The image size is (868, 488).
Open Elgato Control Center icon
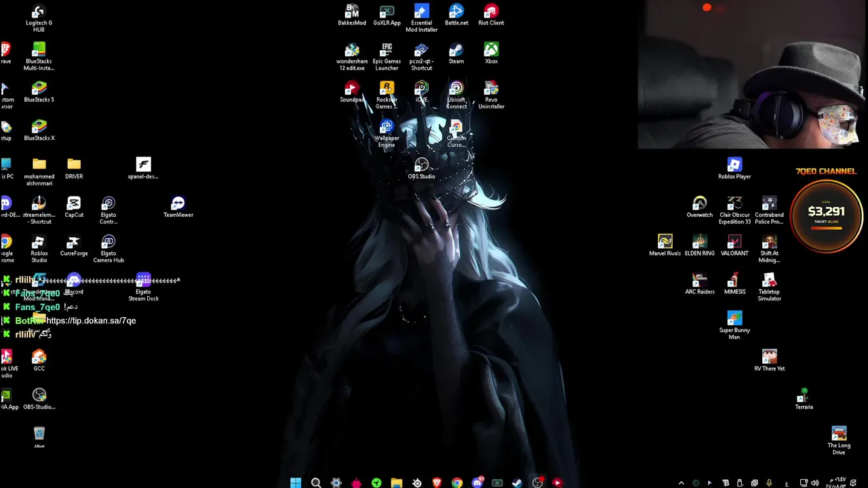point(108,211)
